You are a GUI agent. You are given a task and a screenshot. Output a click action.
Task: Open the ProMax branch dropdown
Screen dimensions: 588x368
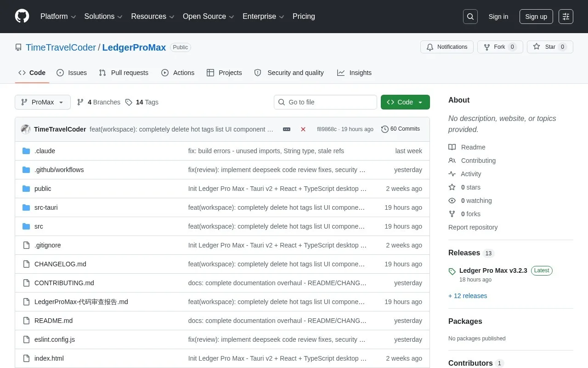pyautogui.click(x=43, y=102)
